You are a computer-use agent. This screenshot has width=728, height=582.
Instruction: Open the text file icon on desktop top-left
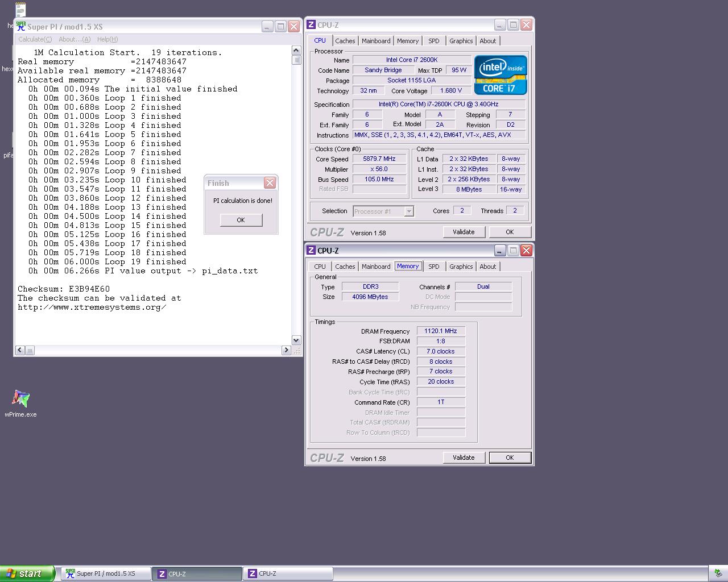tap(20, 9)
